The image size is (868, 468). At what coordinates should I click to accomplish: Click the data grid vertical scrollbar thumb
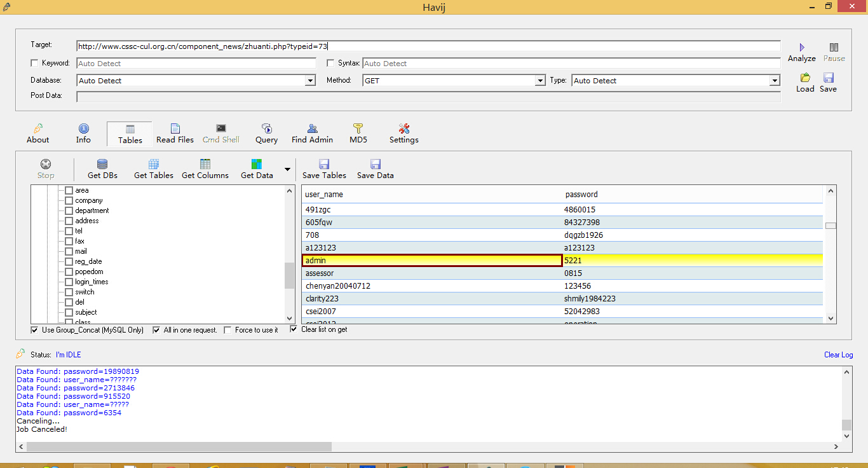[x=831, y=226]
